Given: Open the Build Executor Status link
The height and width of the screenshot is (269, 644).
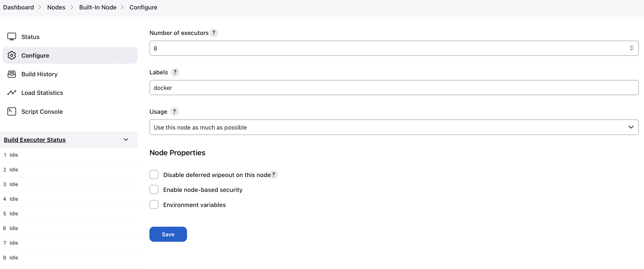Looking at the screenshot, I should tap(35, 140).
